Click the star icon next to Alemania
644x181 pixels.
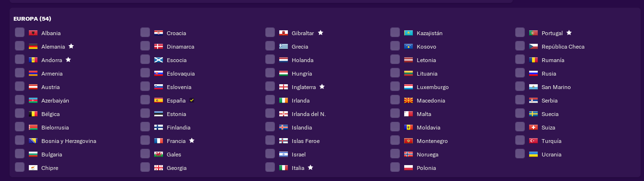(71, 46)
